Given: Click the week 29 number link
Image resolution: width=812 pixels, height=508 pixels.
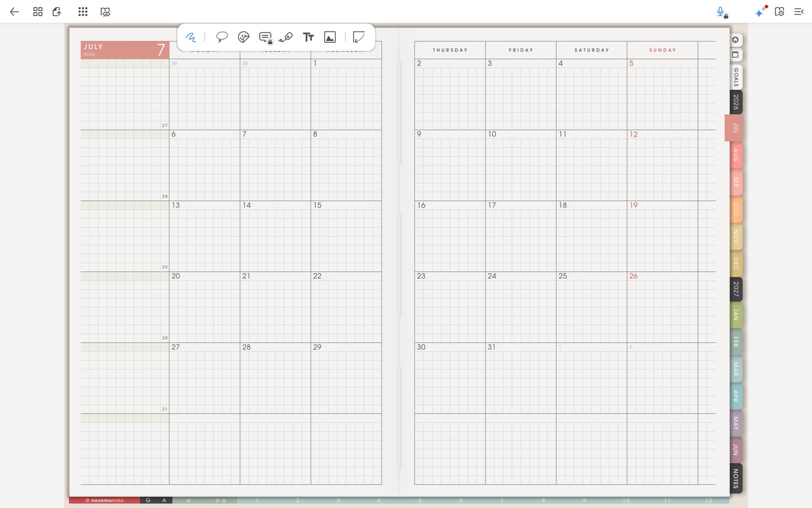Looking at the screenshot, I should (164, 267).
